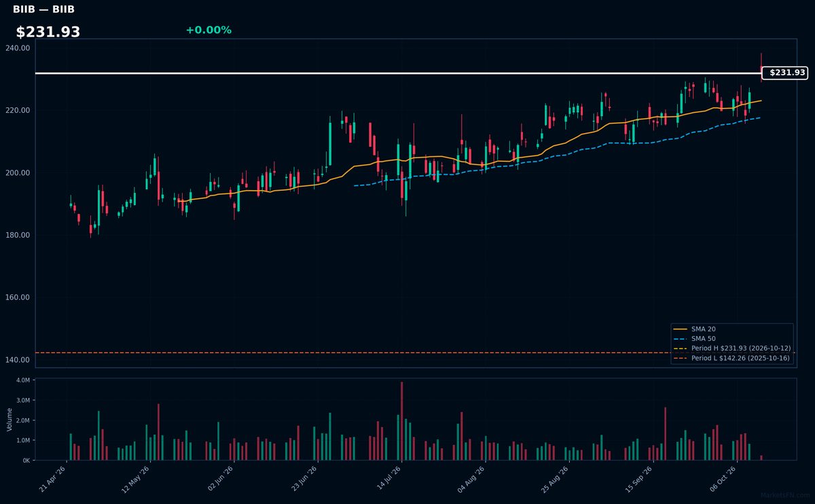Click the BIIB — BIIB chart title
This screenshot has height=504, width=815.
pyautogui.click(x=43, y=10)
